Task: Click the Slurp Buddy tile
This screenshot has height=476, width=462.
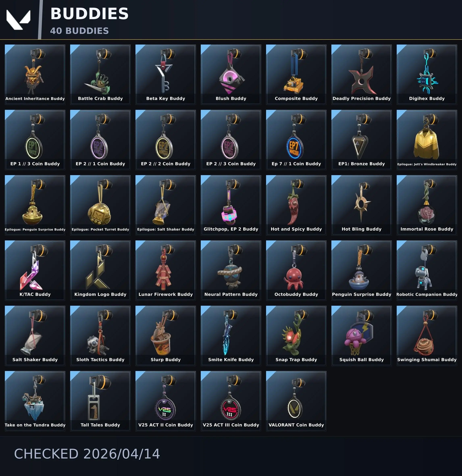Action: coord(166,336)
